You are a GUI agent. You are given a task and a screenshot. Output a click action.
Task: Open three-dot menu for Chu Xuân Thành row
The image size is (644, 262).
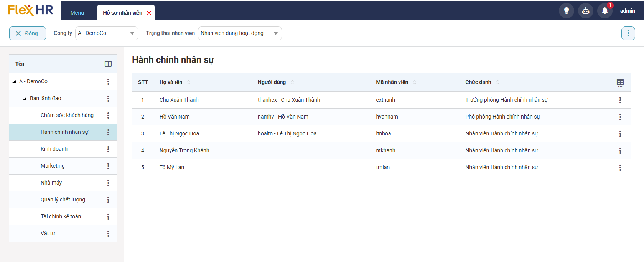pyautogui.click(x=620, y=100)
